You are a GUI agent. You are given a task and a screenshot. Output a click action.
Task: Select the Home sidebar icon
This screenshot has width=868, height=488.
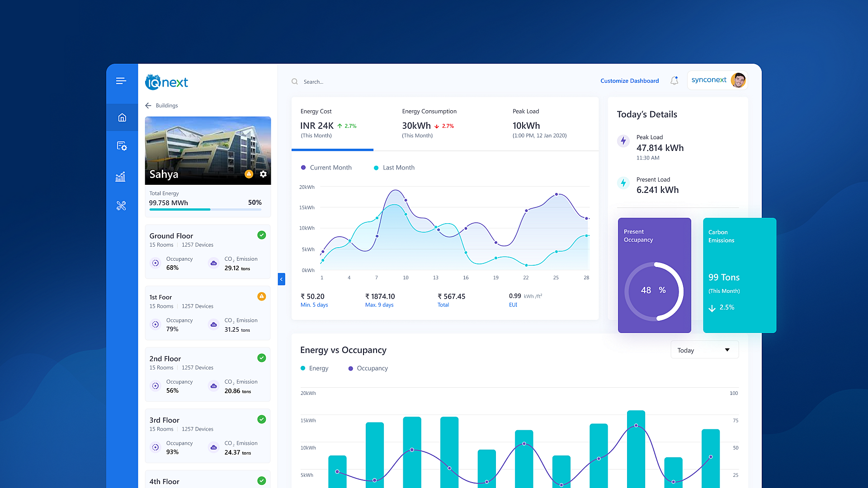122,117
